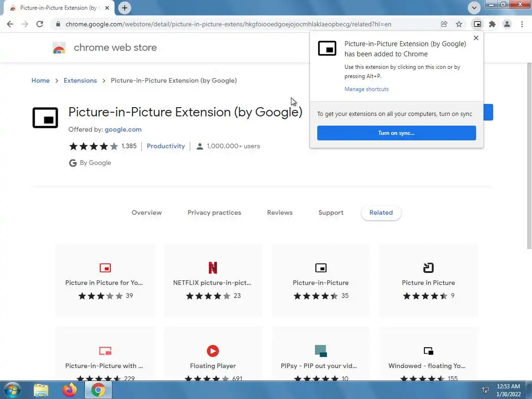Click the chrome web store header title
Screen dimensions: 532x399
(115, 48)
